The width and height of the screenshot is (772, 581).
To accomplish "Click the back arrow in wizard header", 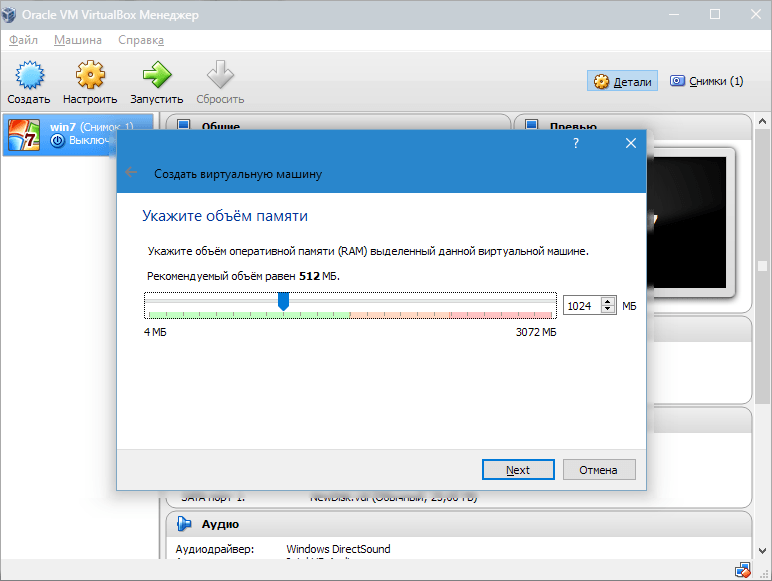I will point(132,173).
